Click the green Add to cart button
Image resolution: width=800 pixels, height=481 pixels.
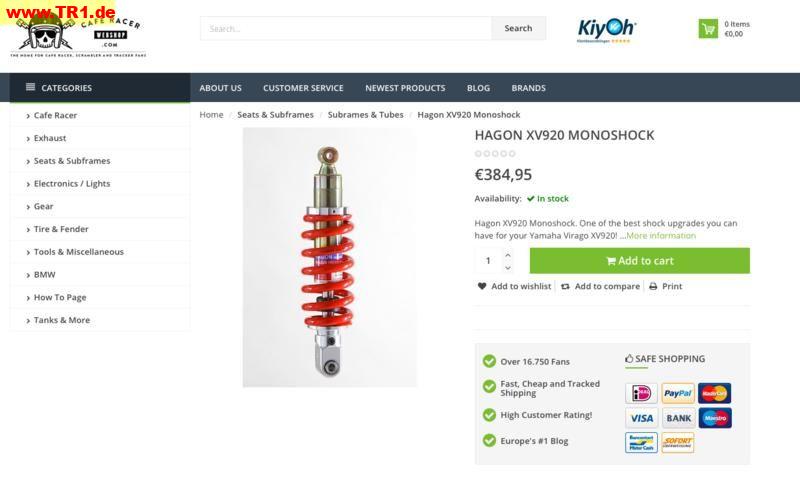pos(640,261)
